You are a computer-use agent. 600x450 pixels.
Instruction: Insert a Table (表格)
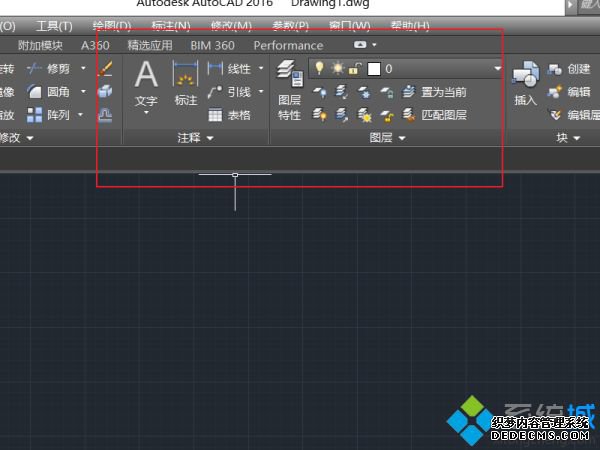pyautogui.click(x=230, y=115)
